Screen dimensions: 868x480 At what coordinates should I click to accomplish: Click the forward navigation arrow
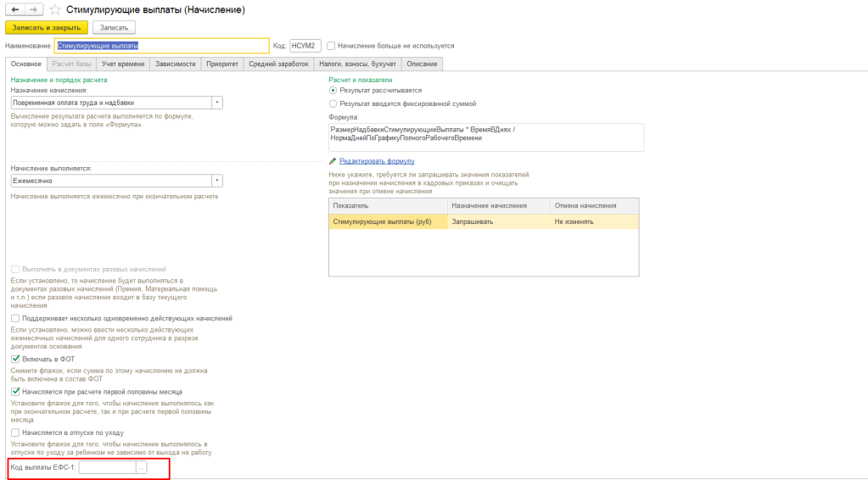(33, 9)
